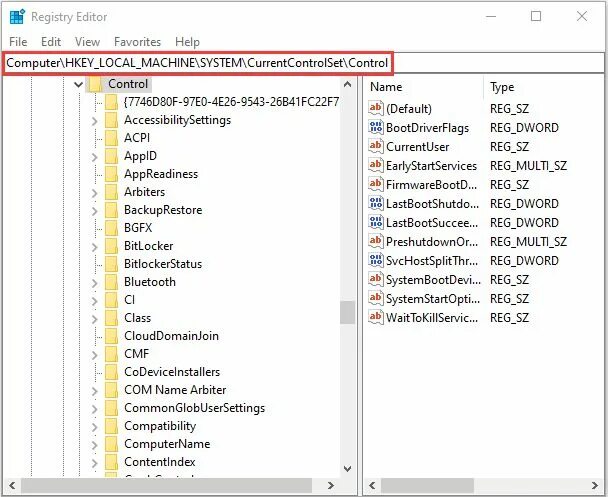Click the BGFX folder icon
Image resolution: width=608 pixels, height=497 pixels.
point(111,228)
